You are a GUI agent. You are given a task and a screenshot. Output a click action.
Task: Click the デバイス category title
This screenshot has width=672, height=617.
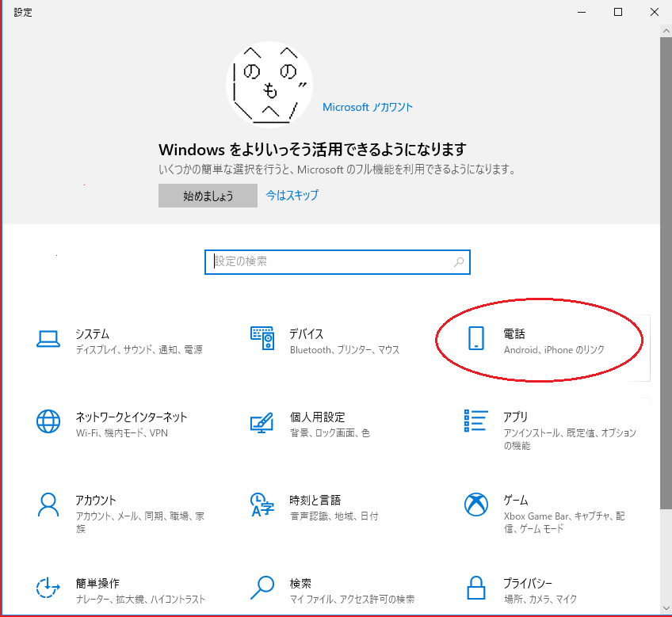point(306,333)
